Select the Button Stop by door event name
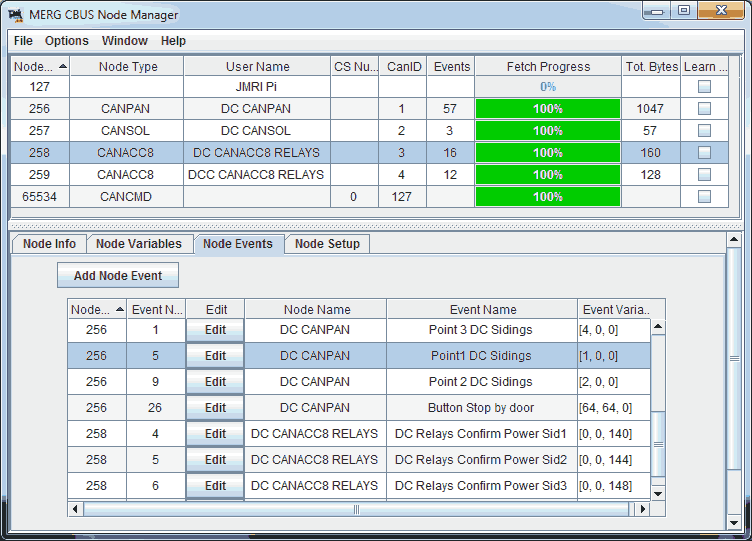Screen dimensions: 752x541 coord(482,408)
